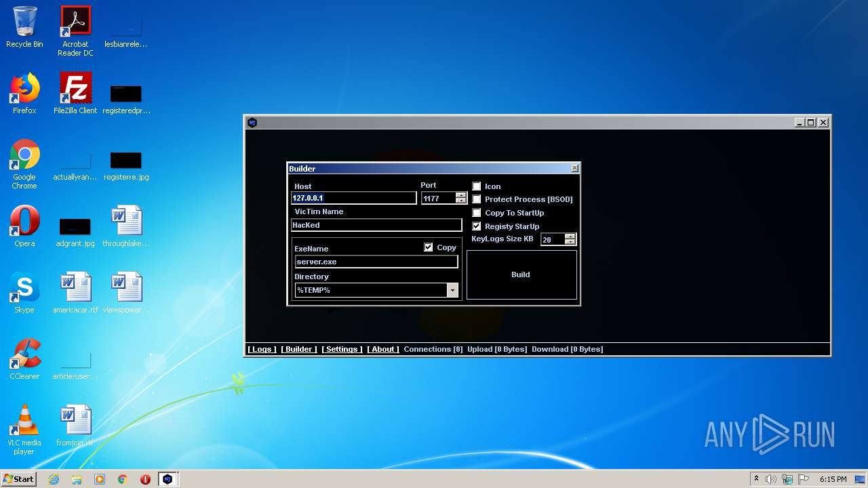This screenshot has height=488, width=868.
Task: Click the ExeName server.exe field
Action: (376, 262)
